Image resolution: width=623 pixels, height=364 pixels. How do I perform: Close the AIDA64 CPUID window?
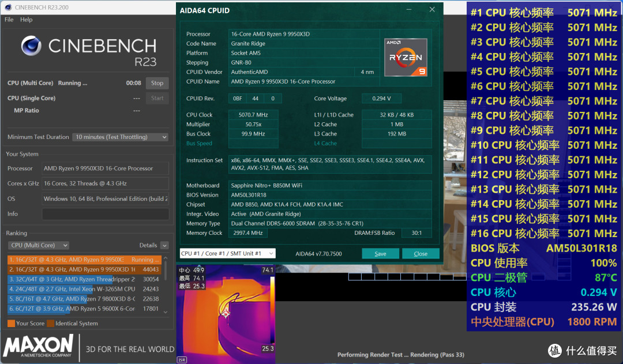click(x=432, y=10)
